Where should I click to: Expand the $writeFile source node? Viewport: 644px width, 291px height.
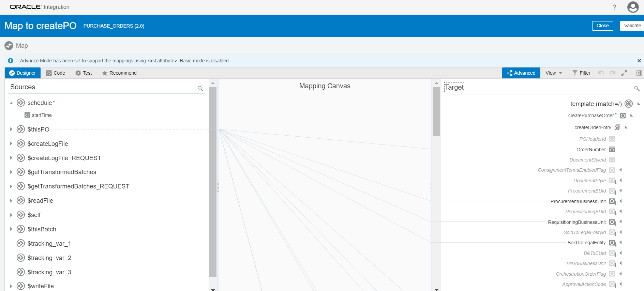click(x=11, y=286)
